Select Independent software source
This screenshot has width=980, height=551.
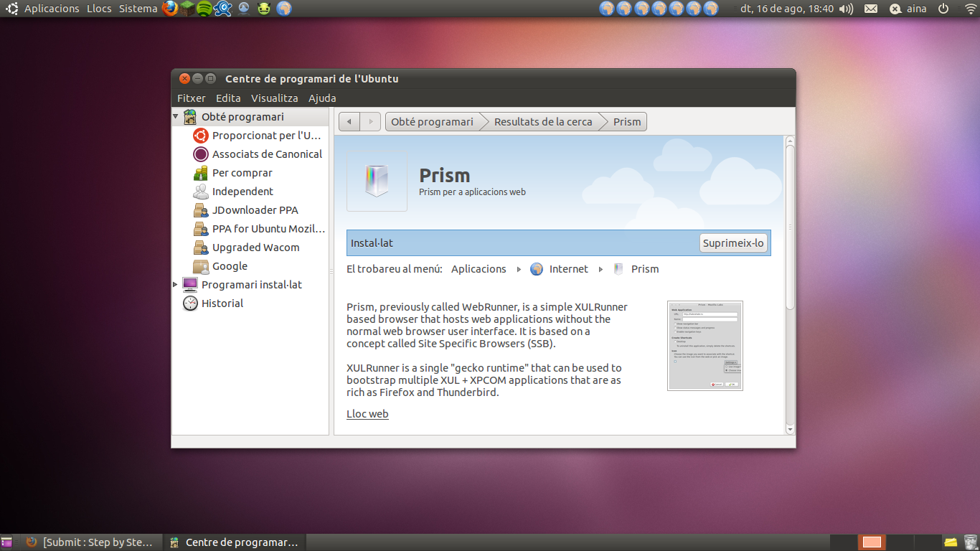click(233, 191)
